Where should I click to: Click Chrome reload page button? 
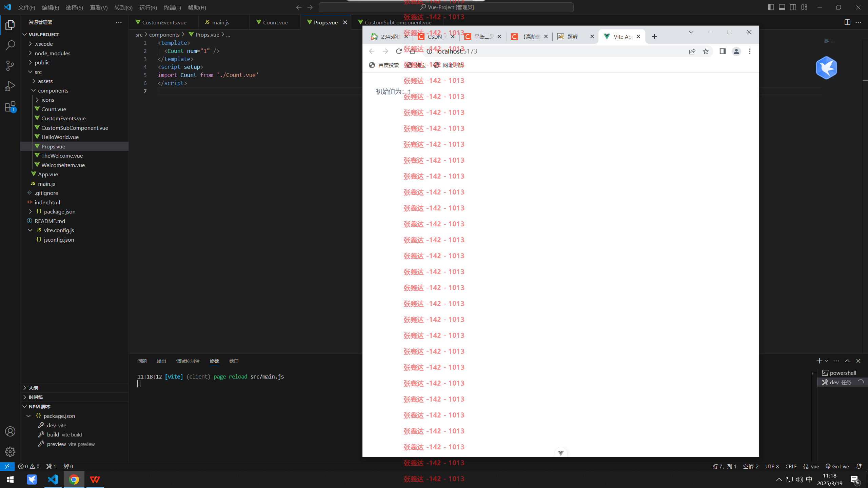399,51
